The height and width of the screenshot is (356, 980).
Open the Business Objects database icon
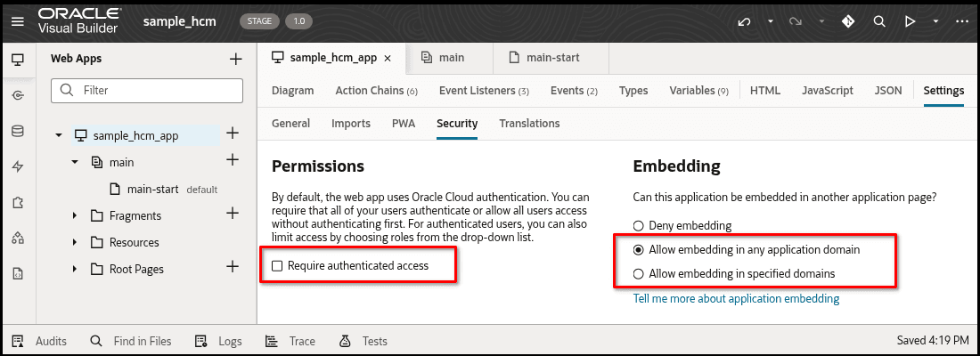coord(18,131)
